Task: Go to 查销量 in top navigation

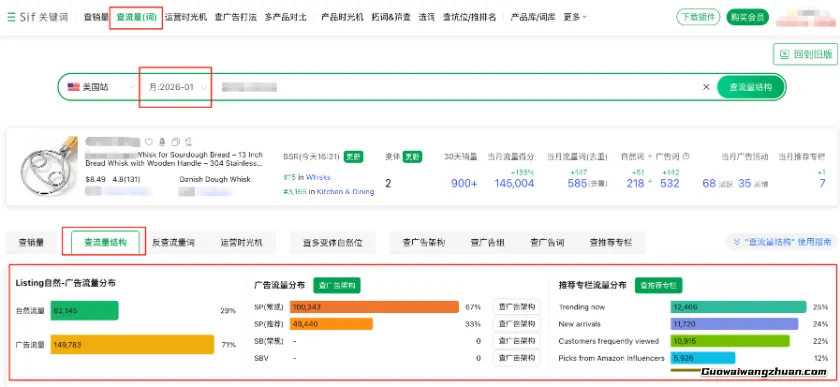Action: [96, 17]
